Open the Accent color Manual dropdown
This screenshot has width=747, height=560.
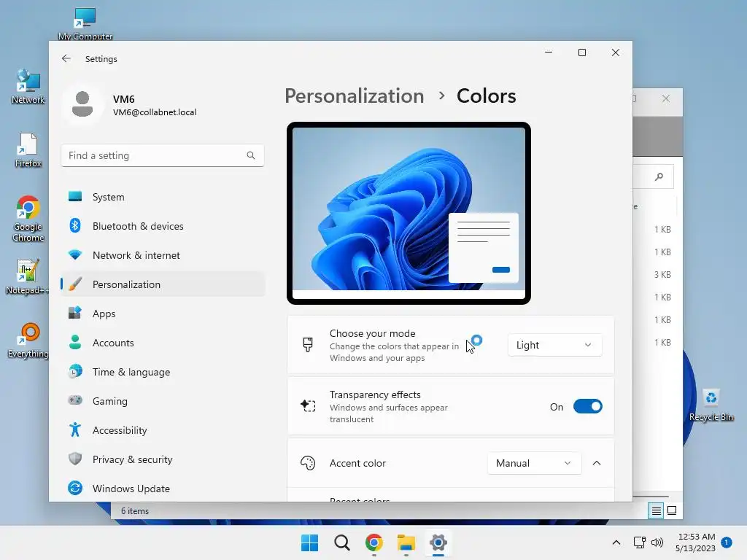534,463
